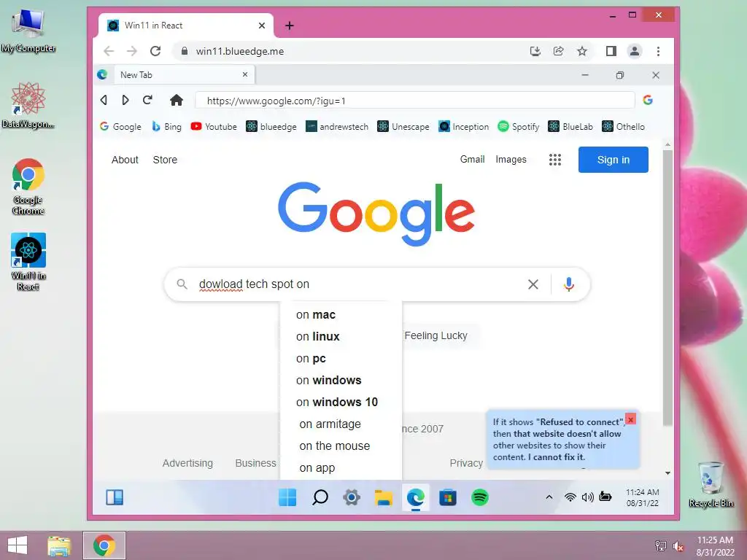Select the 'on windows 10' suggestion

click(341, 402)
